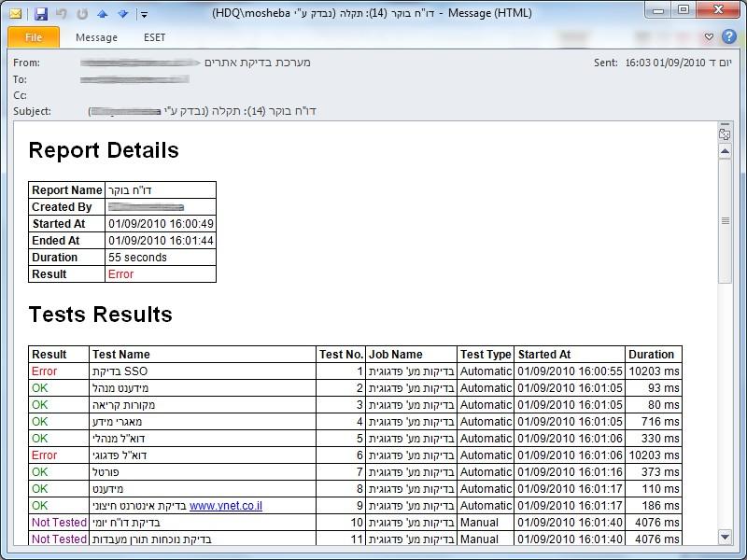The width and height of the screenshot is (747, 560).
Task: Click Error result in test 6 row
Action: tap(44, 455)
